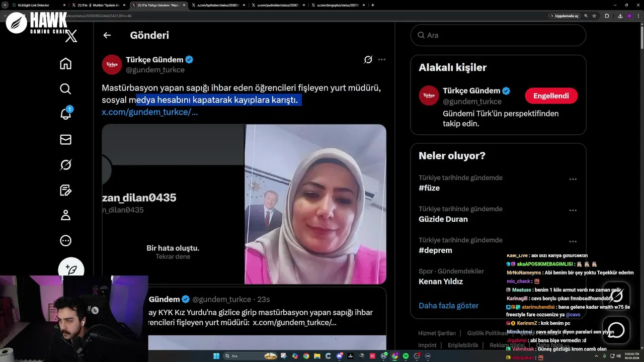Open the More circle-dots sidebar icon
The image size is (644, 362).
pyautogui.click(x=65, y=241)
